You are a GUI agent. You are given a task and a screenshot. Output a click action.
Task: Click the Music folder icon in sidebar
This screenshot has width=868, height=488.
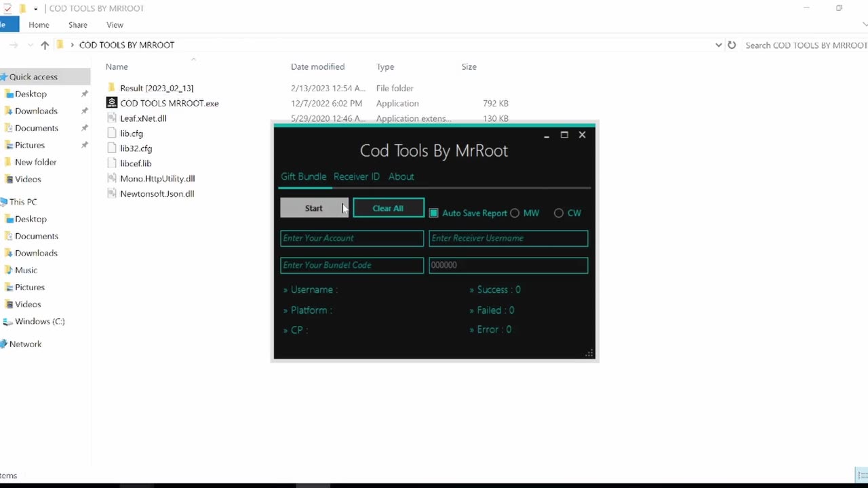9,270
